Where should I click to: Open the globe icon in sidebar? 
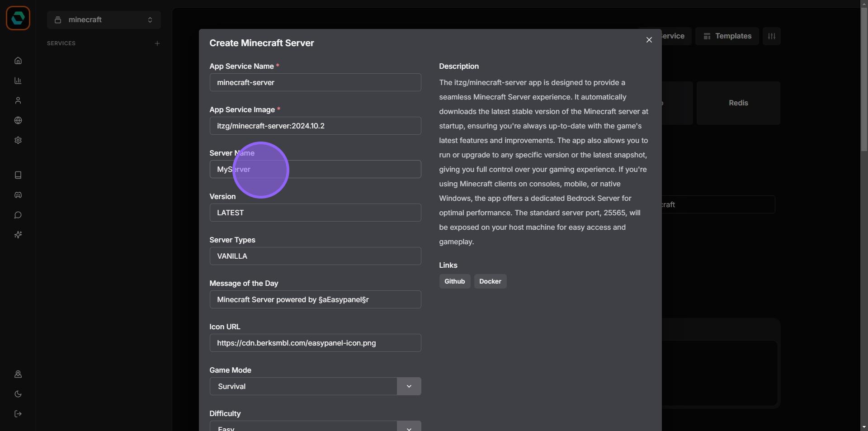pos(18,120)
